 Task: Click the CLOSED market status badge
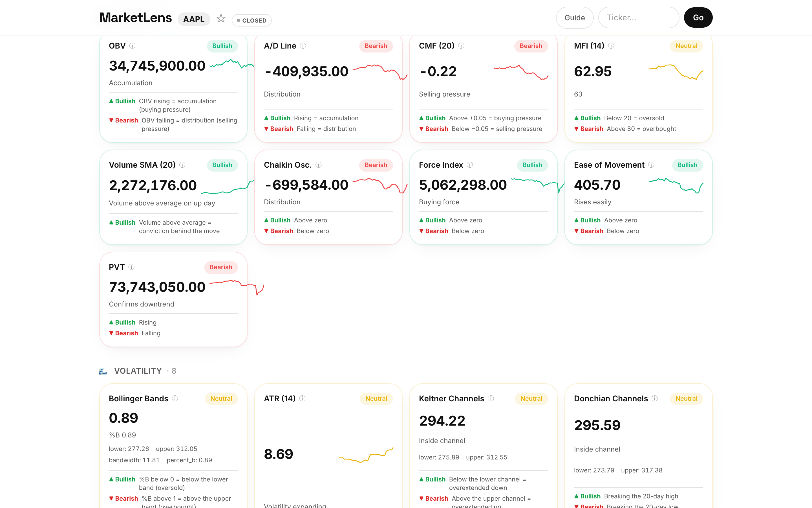point(252,20)
